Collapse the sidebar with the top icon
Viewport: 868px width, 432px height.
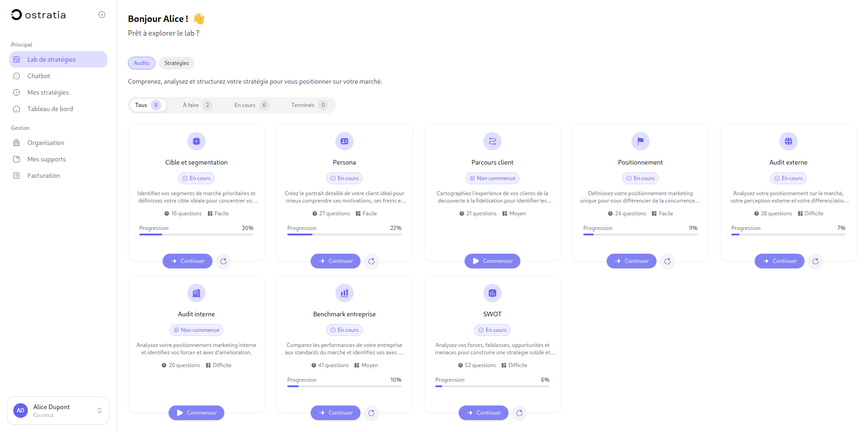101,14
